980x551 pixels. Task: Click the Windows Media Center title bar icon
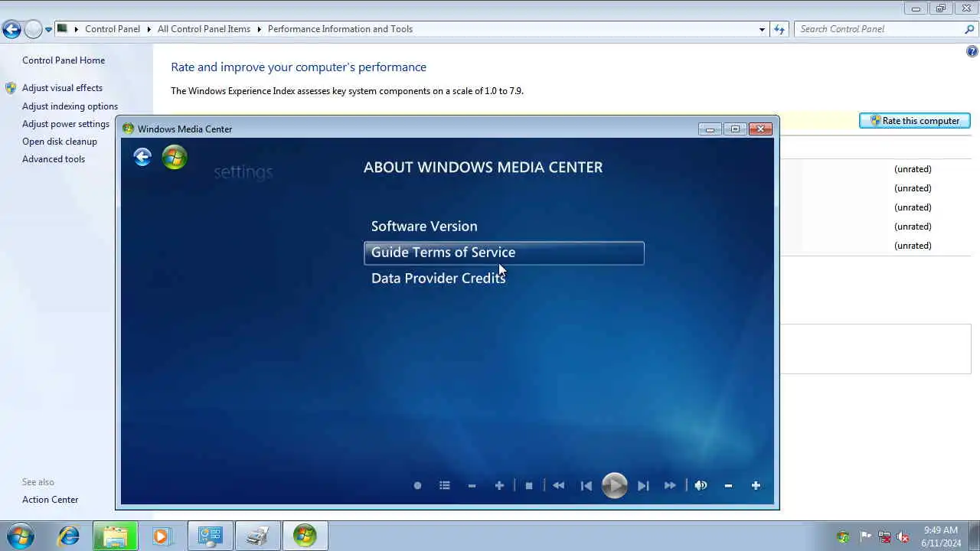pos(128,129)
